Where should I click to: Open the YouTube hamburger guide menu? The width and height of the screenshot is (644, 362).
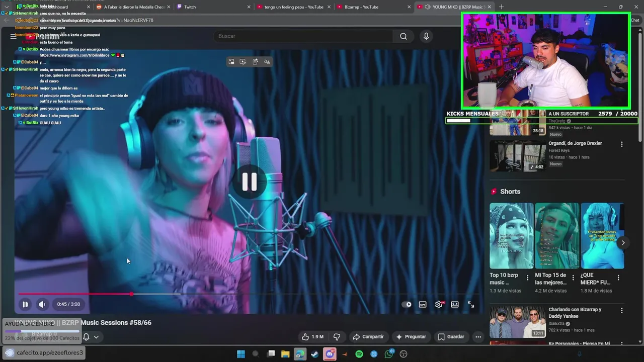tap(13, 36)
